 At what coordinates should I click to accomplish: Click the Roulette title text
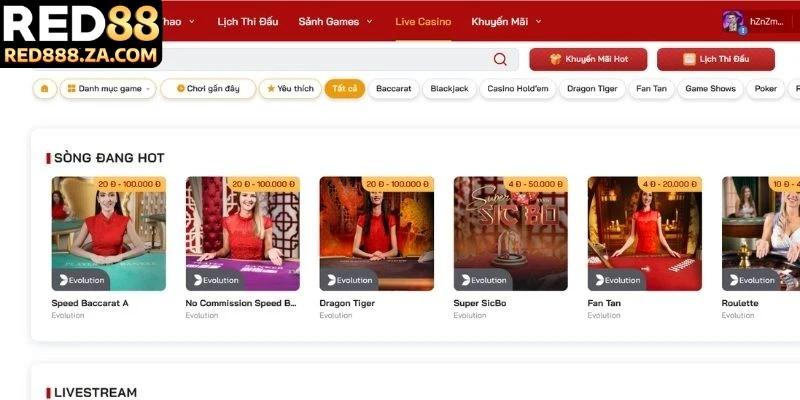click(x=740, y=303)
